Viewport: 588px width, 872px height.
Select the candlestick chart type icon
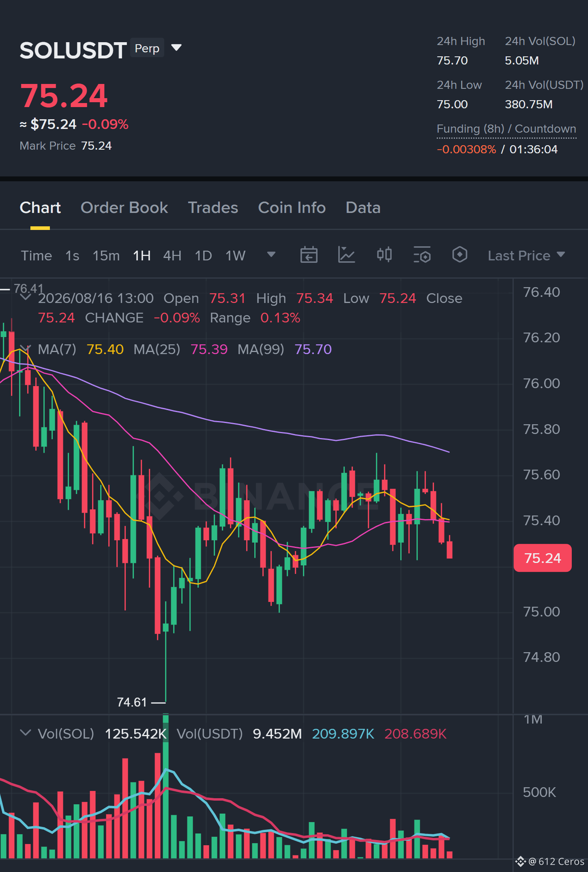pos(384,255)
